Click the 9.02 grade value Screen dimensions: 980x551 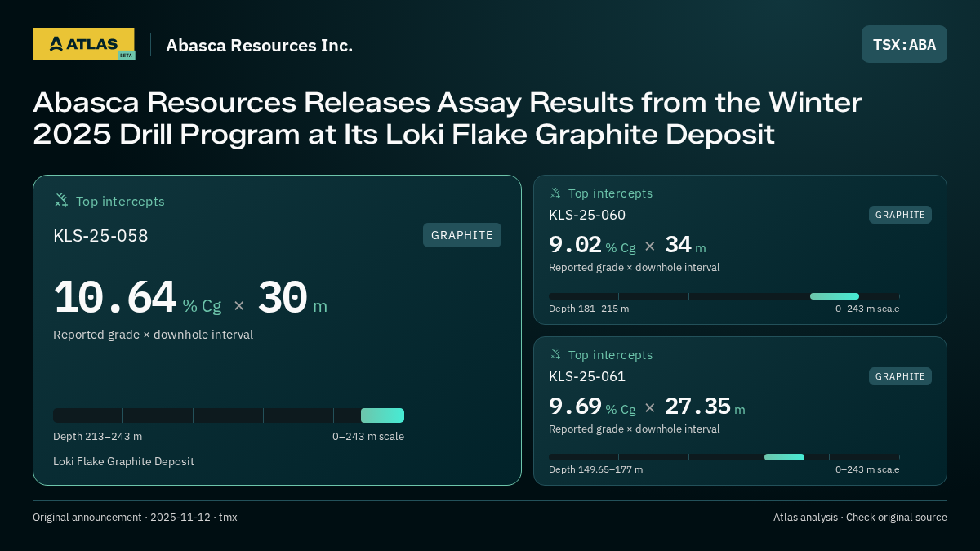(x=575, y=245)
